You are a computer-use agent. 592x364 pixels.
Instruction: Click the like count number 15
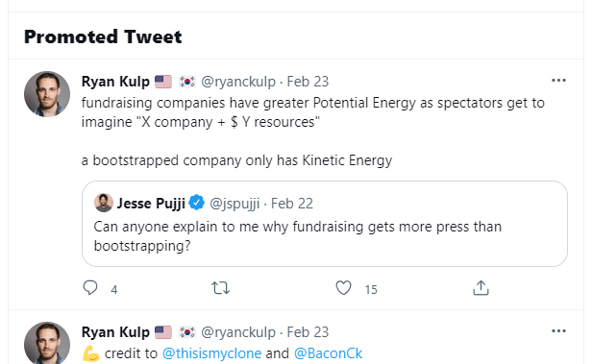point(371,290)
